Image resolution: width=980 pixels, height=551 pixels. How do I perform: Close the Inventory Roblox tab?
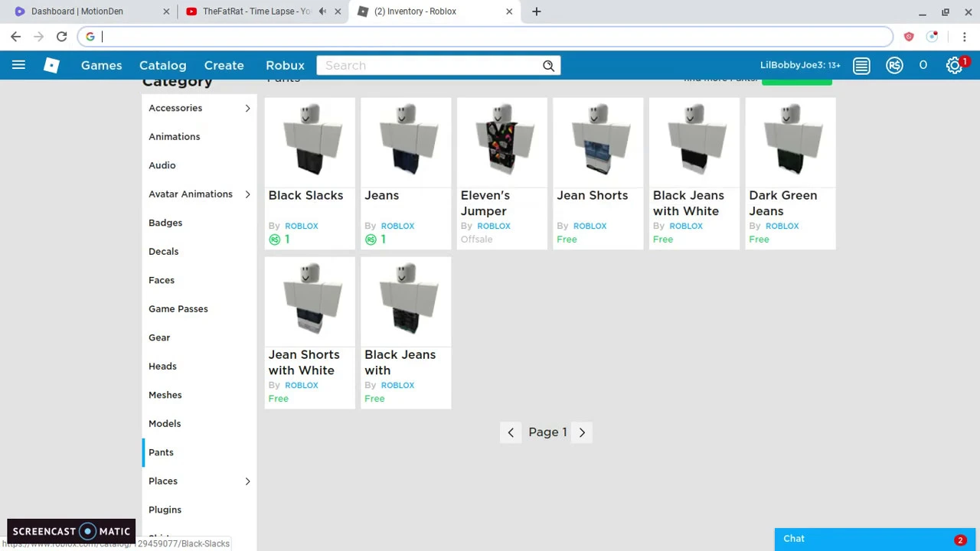[x=509, y=11]
